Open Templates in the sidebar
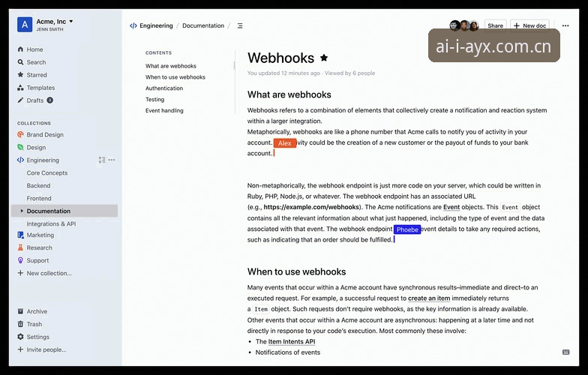This screenshot has height=375, width=588. point(40,88)
